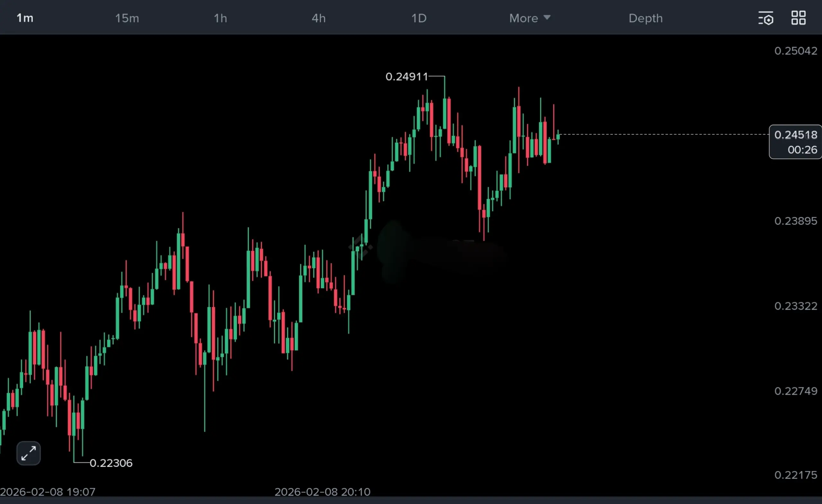Click the four-squares layout grid icon
Viewport: 822px width, 504px height.
point(798,18)
